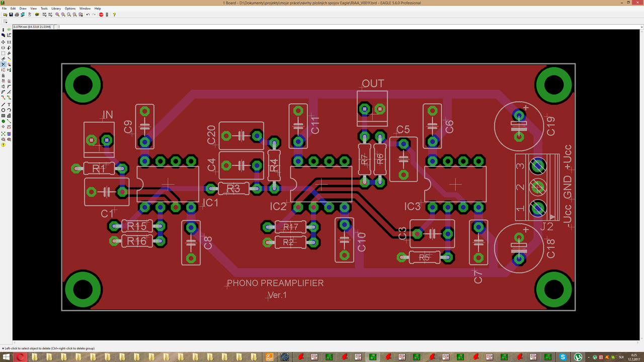The image size is (644, 362).
Task: Print the board using the printer icon
Action: pyautogui.click(x=17, y=15)
